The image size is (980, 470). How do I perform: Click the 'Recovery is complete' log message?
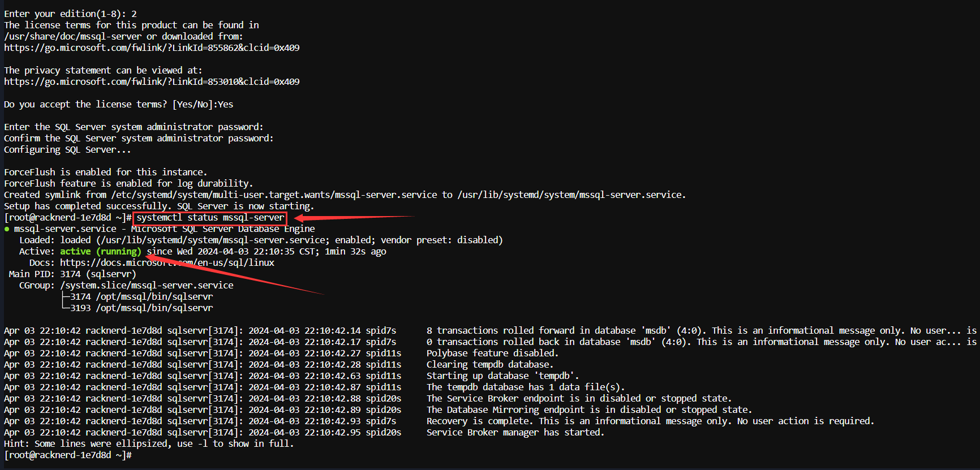point(650,421)
